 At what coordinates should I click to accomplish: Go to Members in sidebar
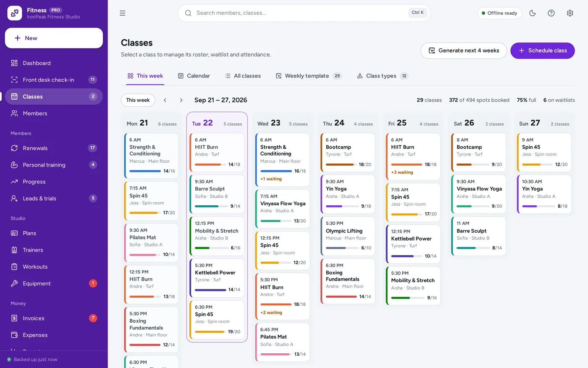(x=54, y=114)
